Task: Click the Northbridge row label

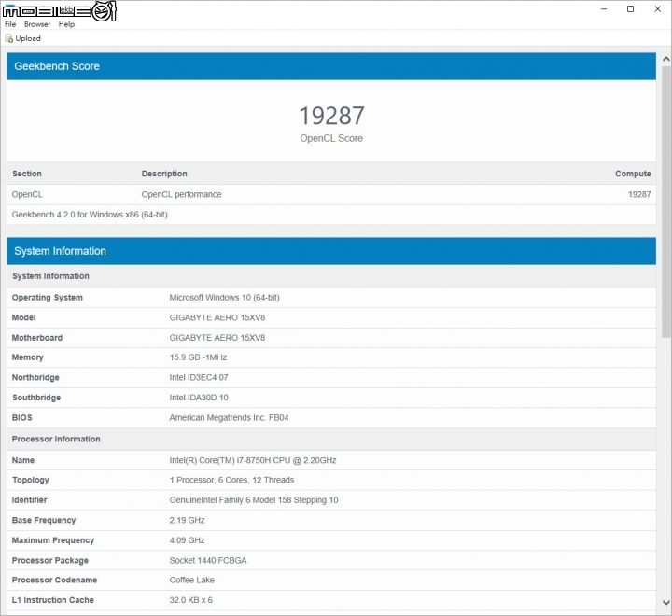Action: pos(35,378)
